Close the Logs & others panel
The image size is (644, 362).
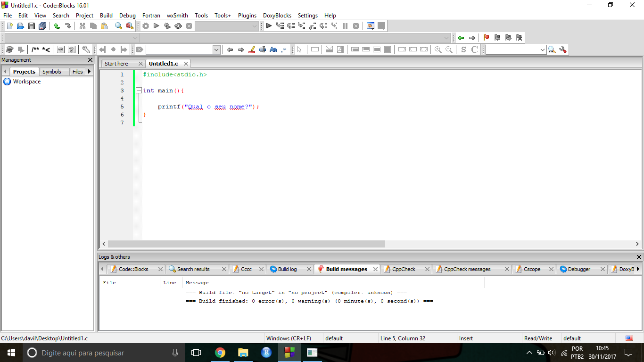click(639, 257)
